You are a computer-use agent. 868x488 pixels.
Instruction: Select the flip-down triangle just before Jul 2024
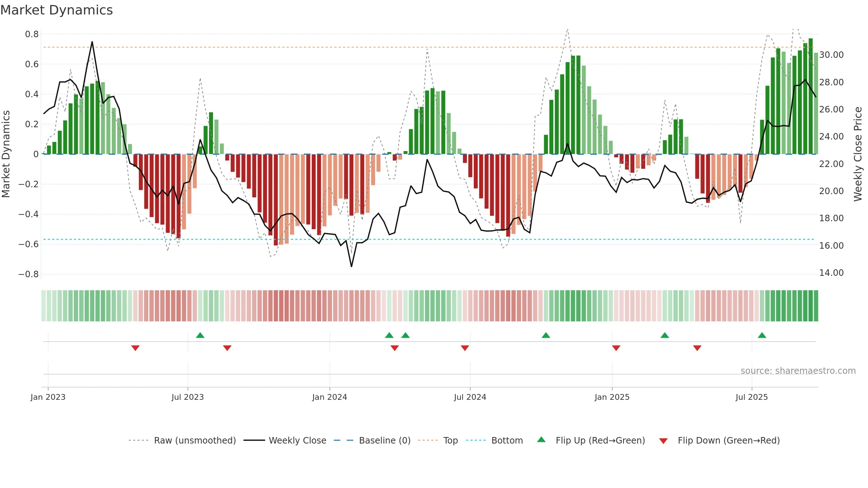[465, 348]
